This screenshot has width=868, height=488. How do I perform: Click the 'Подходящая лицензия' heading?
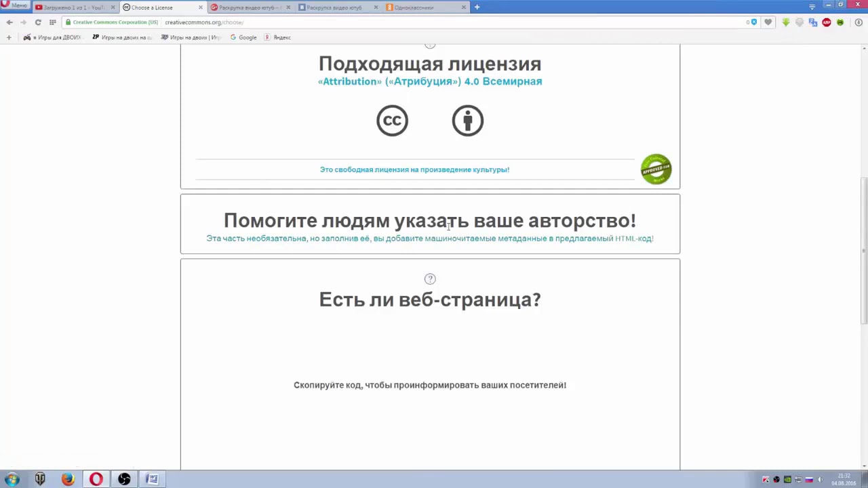(x=430, y=64)
